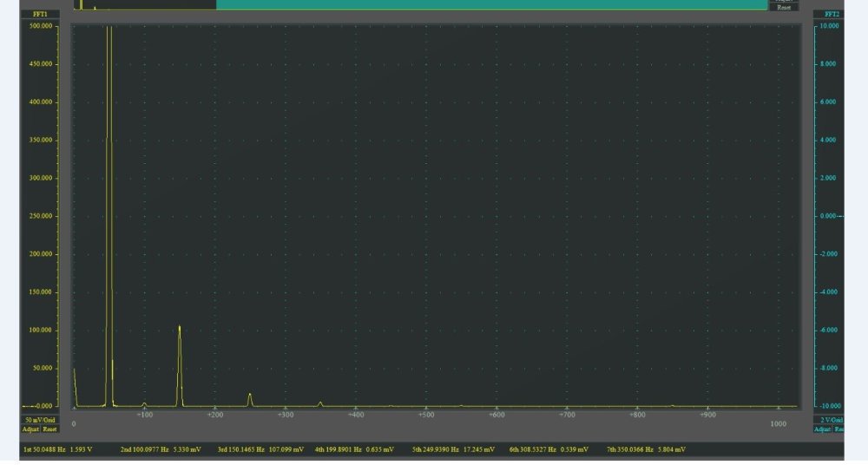Click the 350 Hz seventh harmonic peak
The height and width of the screenshot is (465, 868).
[x=320, y=403]
